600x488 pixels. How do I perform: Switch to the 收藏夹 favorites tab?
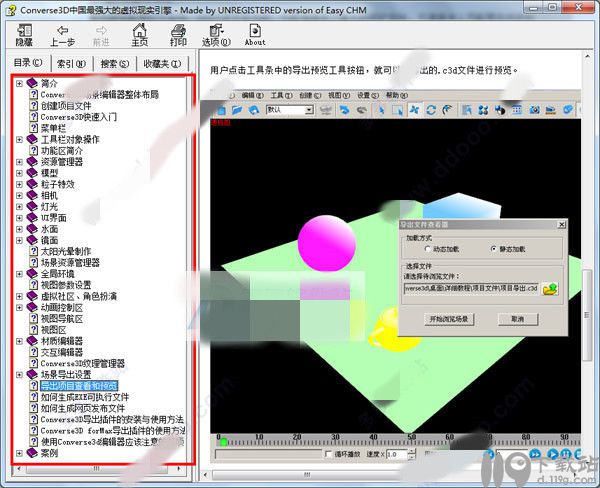(x=162, y=64)
